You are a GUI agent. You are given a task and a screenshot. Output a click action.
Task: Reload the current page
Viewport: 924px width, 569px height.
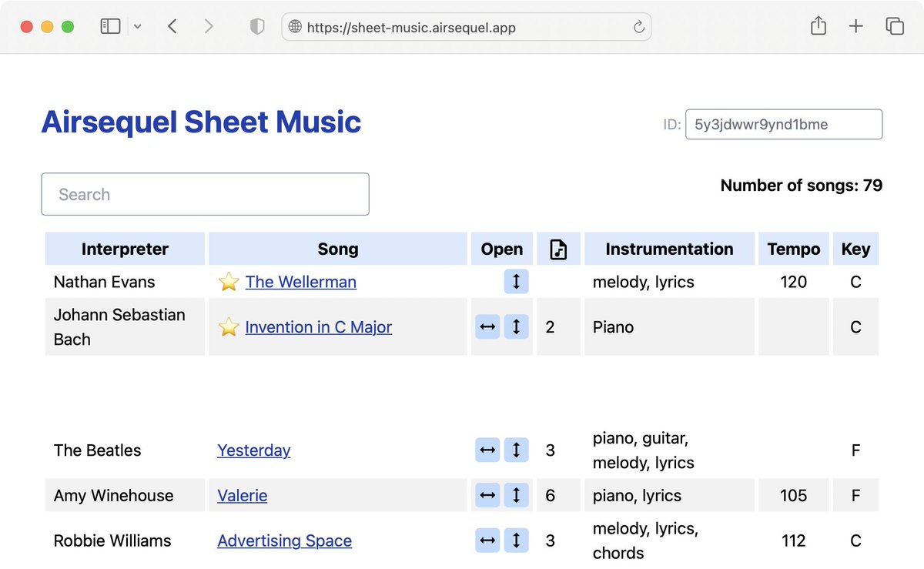638,27
